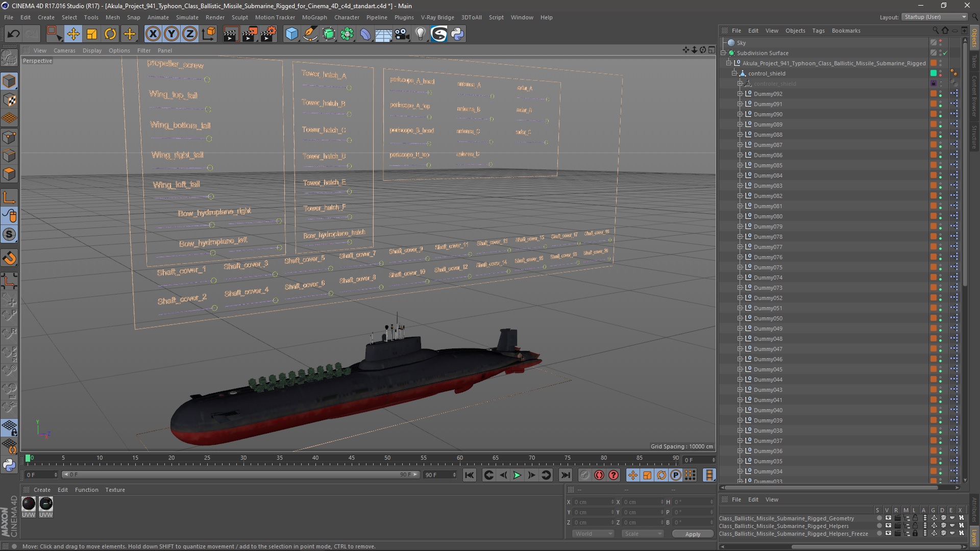The image size is (980, 551).
Task: Open Object Manager Tags menu
Action: point(818,31)
